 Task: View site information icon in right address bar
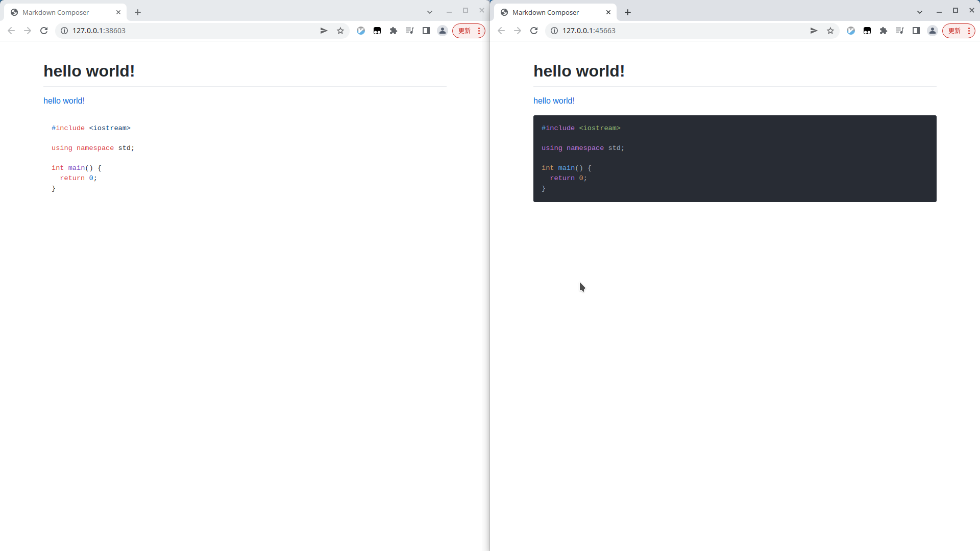click(x=554, y=31)
